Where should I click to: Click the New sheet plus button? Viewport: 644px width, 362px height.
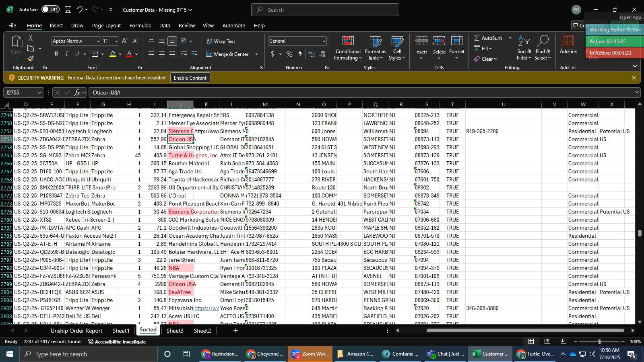[235, 331]
